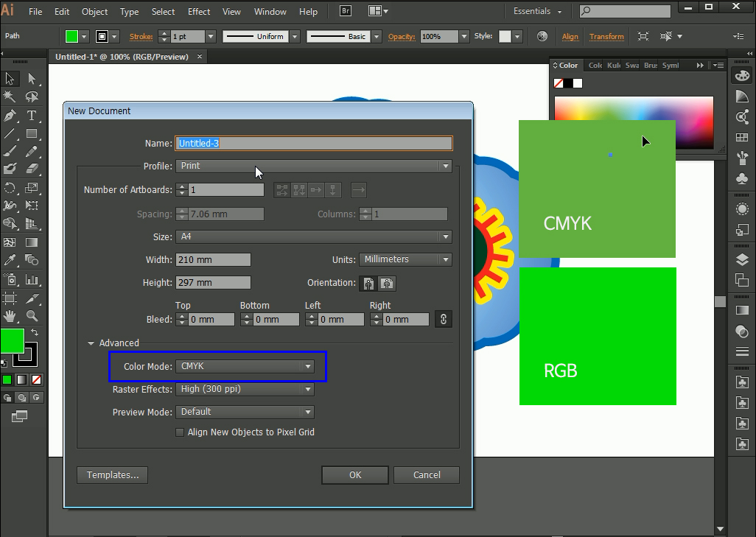
Task: Open Adobe Bridge with the Br icon
Action: point(346,10)
